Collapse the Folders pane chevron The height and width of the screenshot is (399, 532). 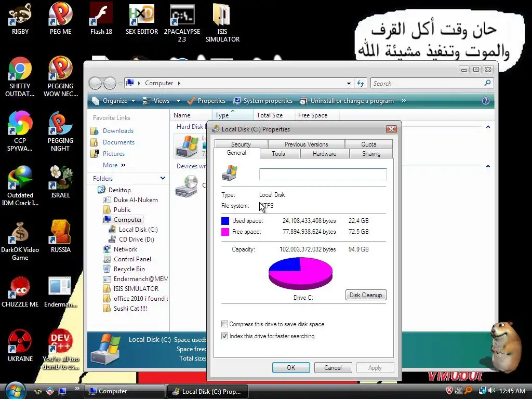coord(163,178)
